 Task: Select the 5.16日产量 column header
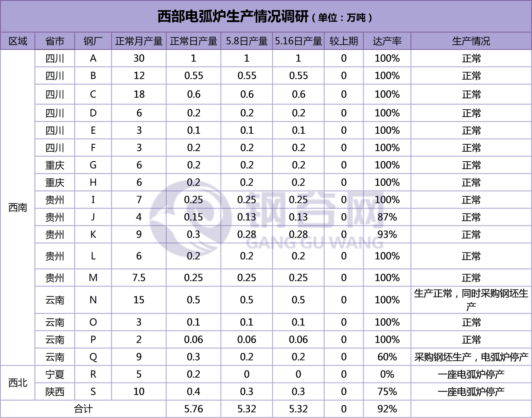tap(298, 41)
